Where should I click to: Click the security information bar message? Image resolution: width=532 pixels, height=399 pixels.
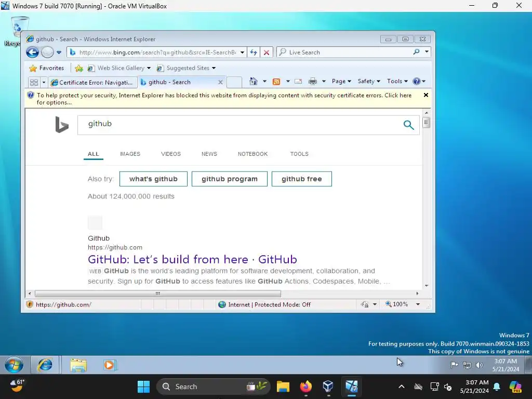224,99
